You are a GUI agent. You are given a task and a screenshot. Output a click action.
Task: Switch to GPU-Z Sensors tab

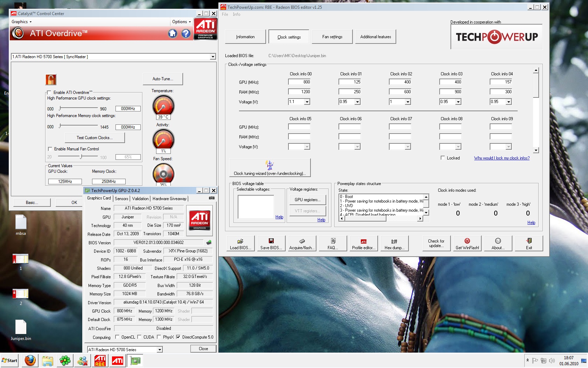pyautogui.click(x=121, y=199)
